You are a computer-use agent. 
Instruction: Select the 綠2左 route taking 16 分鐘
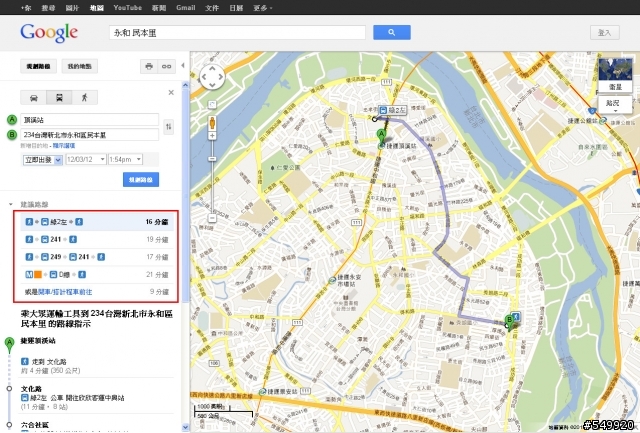(97, 222)
